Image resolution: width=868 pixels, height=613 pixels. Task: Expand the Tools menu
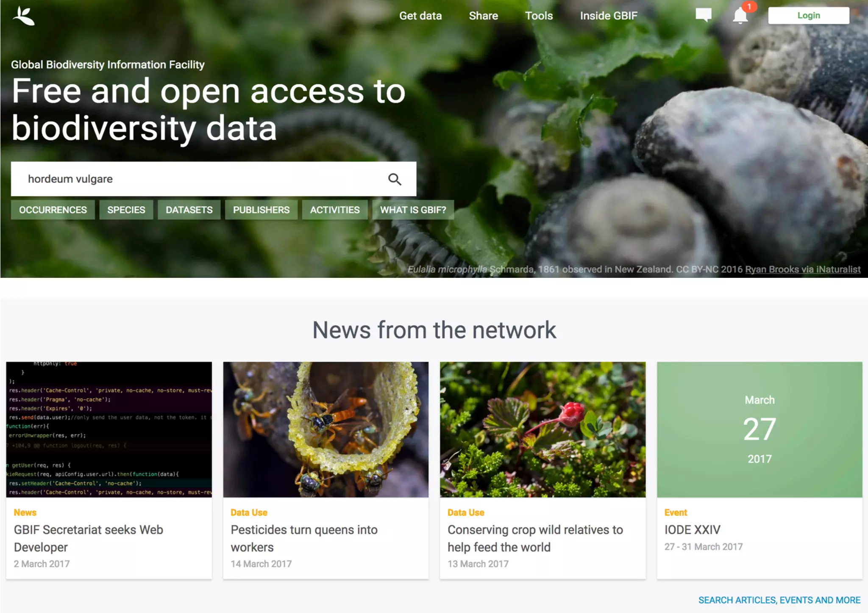coord(539,16)
